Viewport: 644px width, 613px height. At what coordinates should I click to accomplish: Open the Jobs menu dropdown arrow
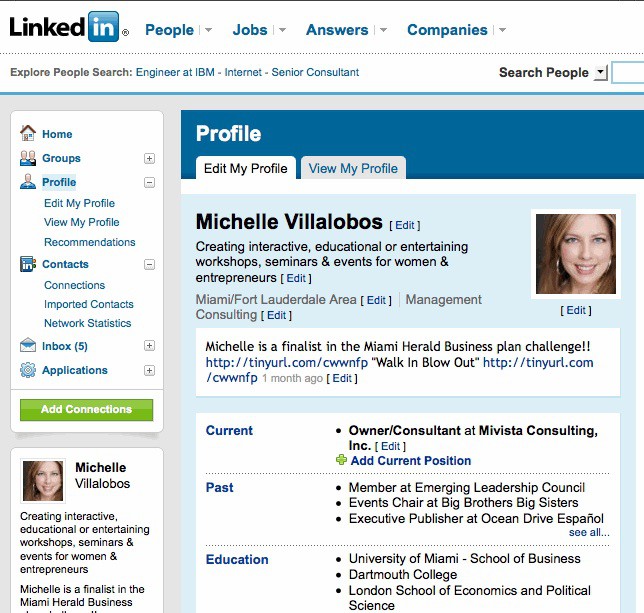pos(282,31)
